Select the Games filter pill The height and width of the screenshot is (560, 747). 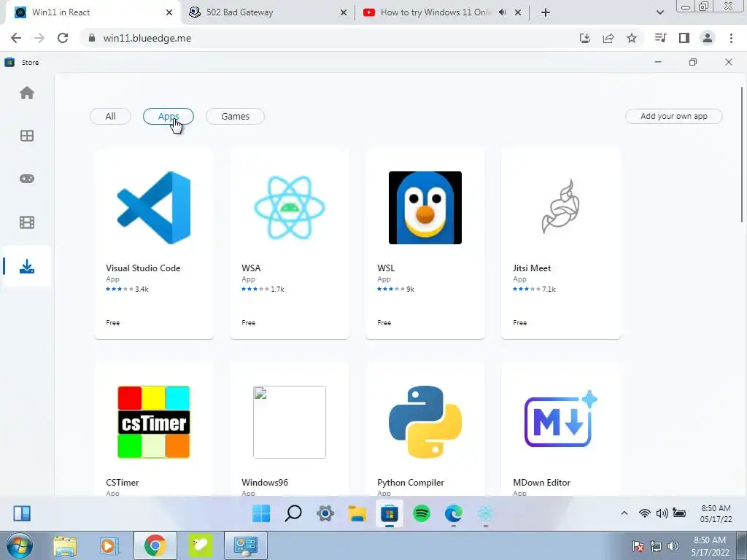(236, 116)
